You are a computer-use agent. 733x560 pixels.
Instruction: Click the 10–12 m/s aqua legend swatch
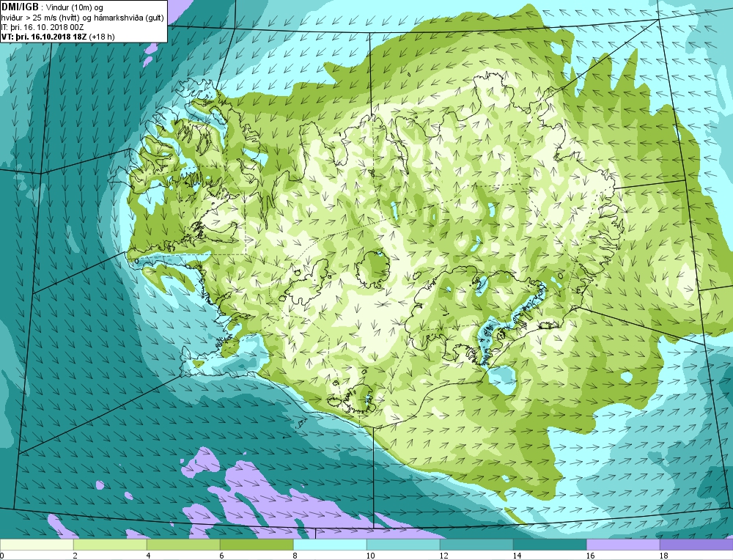[403, 545]
